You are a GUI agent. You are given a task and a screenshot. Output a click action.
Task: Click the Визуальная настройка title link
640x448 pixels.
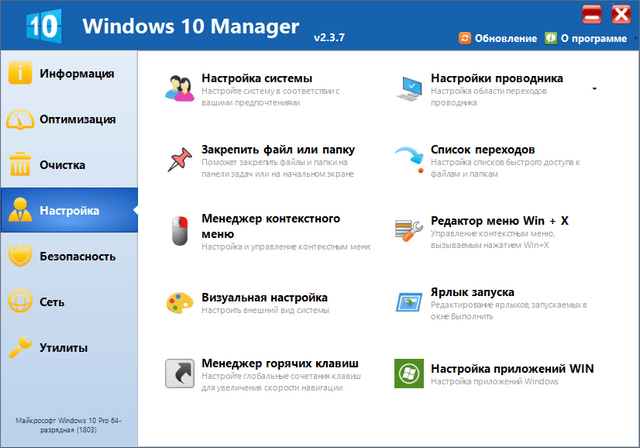264,297
